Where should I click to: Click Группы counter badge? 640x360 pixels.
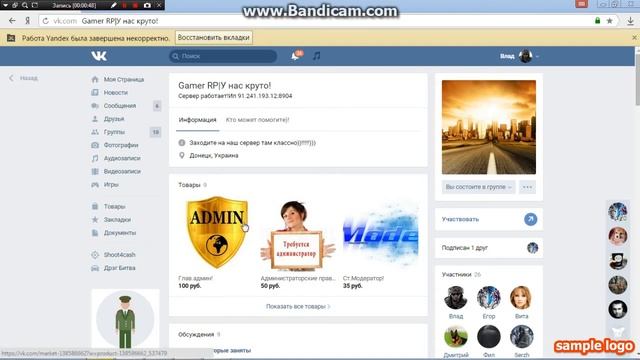(156, 132)
